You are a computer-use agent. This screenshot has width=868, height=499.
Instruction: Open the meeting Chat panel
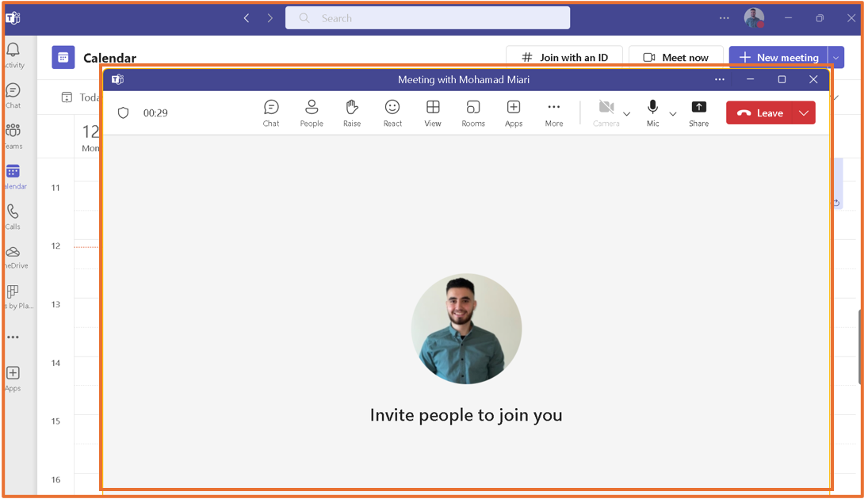point(271,112)
